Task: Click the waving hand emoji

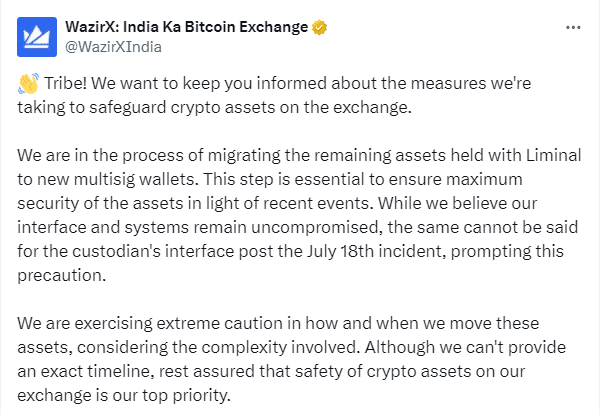Action: coord(28,83)
